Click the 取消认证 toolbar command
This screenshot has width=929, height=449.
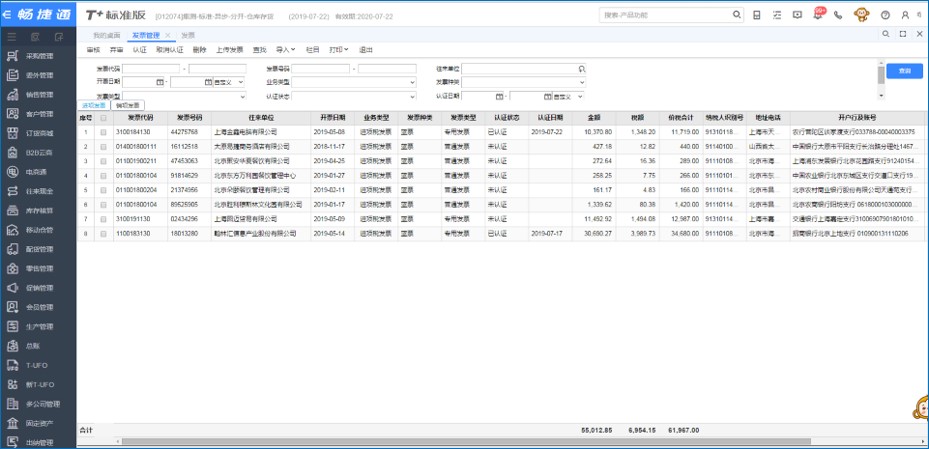pyautogui.click(x=169, y=50)
